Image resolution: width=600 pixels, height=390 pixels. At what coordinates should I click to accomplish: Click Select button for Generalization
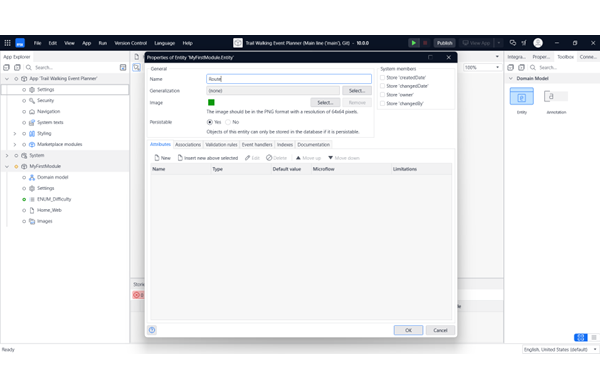(x=357, y=91)
